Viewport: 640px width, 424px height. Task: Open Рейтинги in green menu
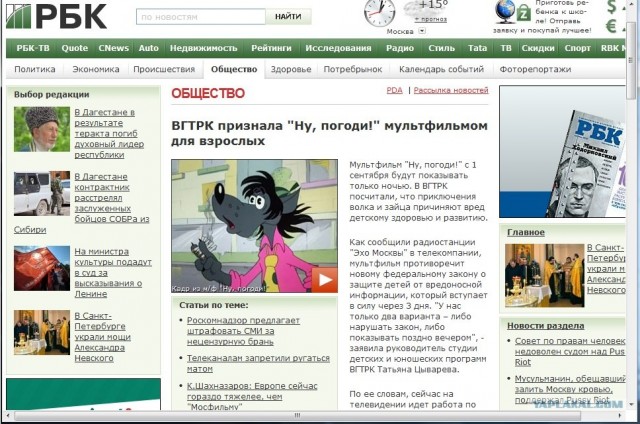click(x=271, y=48)
